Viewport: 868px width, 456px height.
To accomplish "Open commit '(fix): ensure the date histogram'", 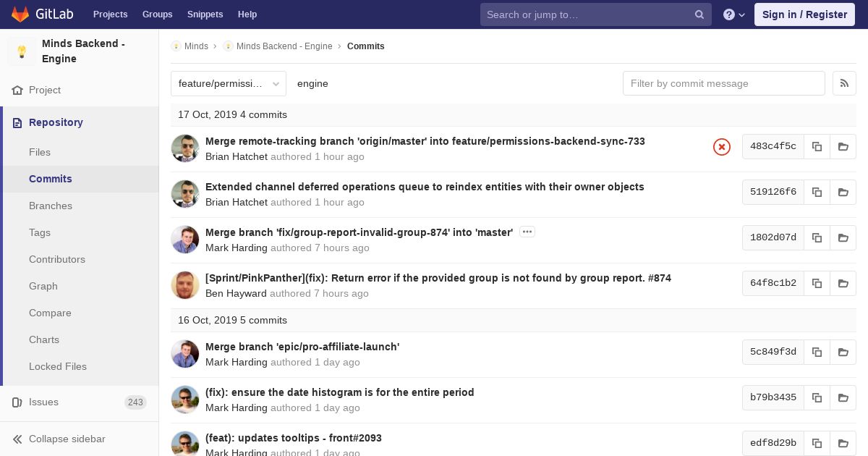I will [x=340, y=392].
